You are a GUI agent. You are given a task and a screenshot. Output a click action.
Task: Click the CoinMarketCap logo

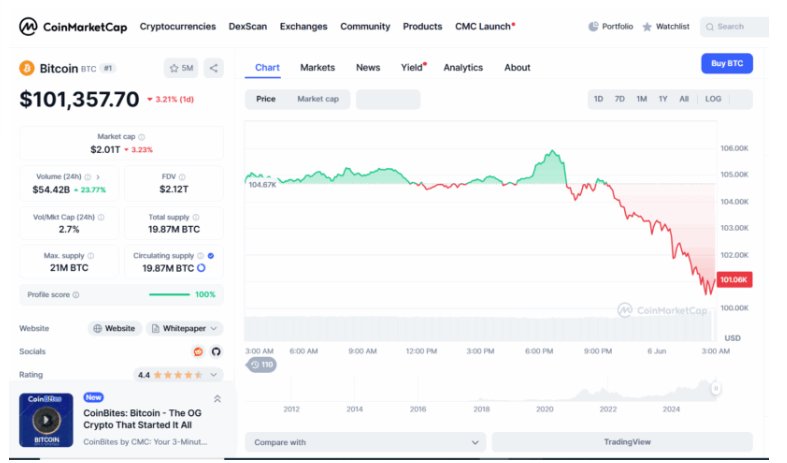tap(73, 27)
